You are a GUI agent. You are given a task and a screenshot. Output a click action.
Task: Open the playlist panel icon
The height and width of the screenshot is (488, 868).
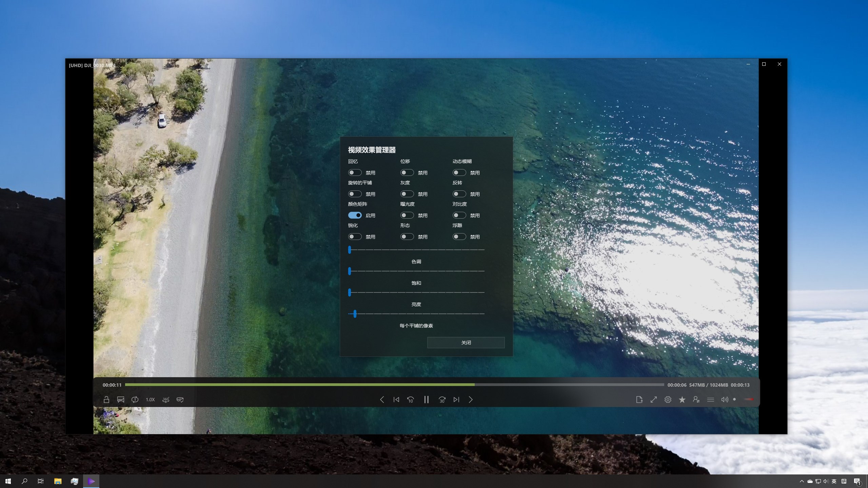point(710,400)
